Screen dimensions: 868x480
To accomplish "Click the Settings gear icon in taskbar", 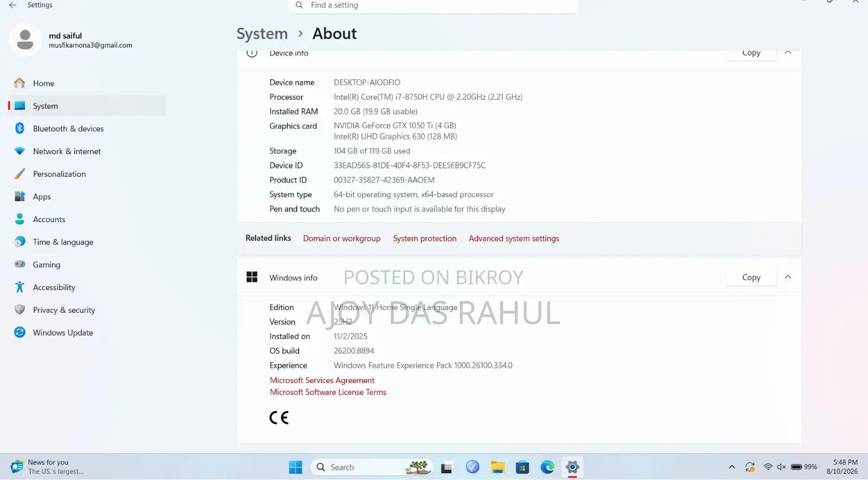I will pyautogui.click(x=572, y=467).
